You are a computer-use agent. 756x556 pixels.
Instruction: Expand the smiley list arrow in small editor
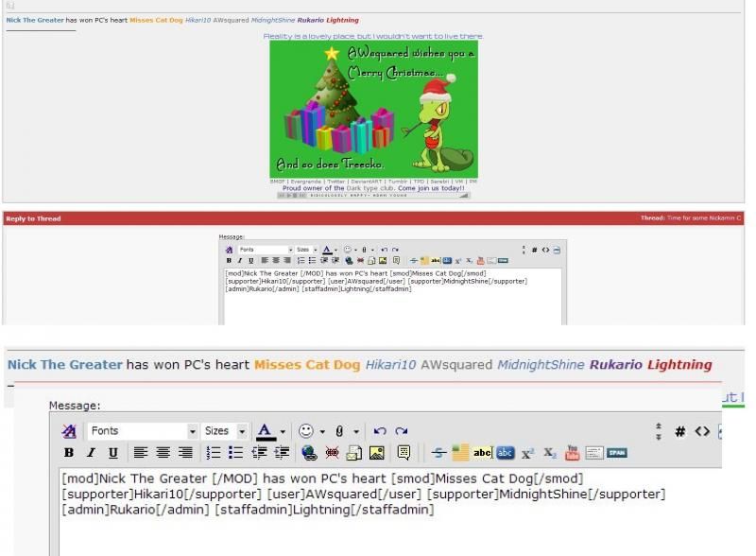(355, 250)
